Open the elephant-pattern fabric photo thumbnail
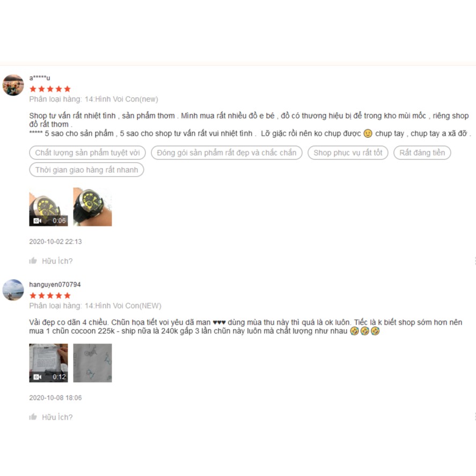 coord(93,363)
